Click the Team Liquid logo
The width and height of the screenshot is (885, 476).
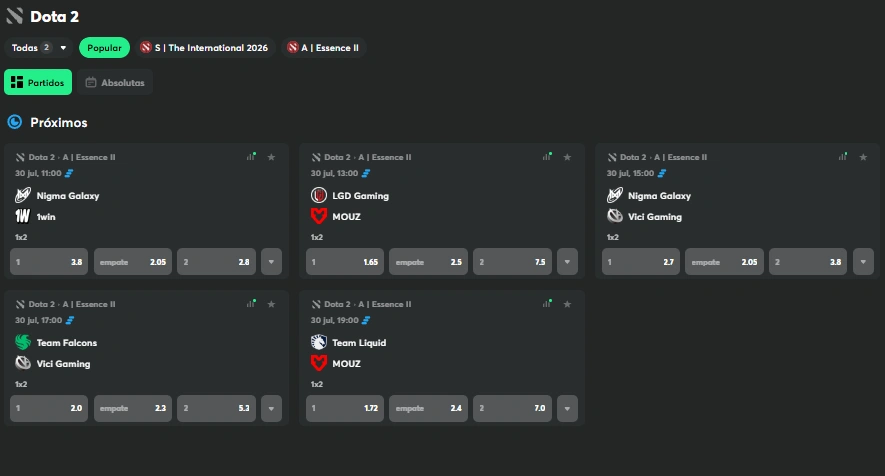click(319, 342)
